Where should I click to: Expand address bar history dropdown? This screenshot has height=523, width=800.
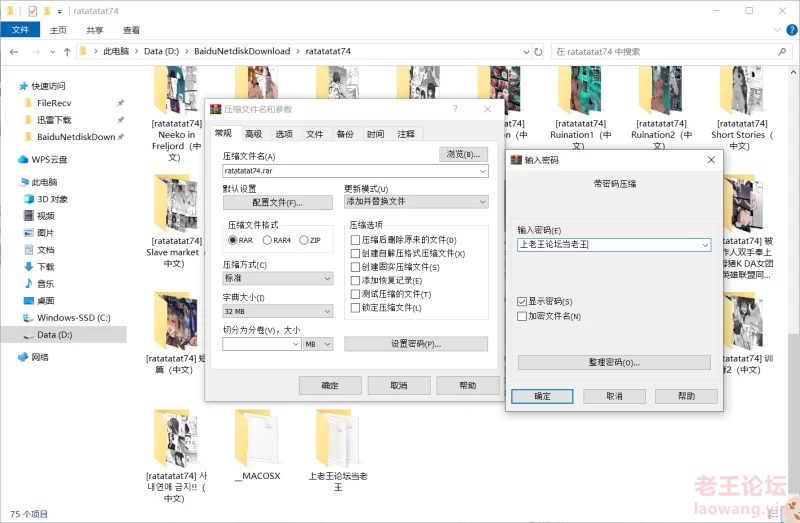[x=526, y=52]
